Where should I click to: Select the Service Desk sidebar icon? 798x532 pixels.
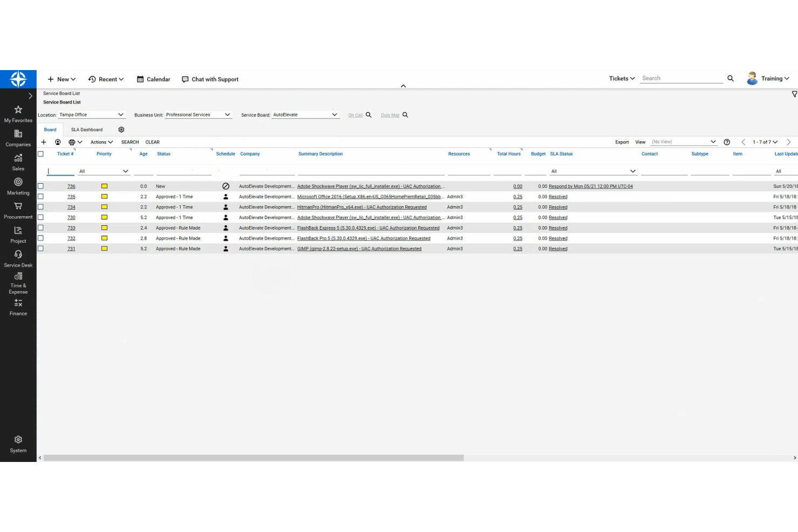pos(18,253)
